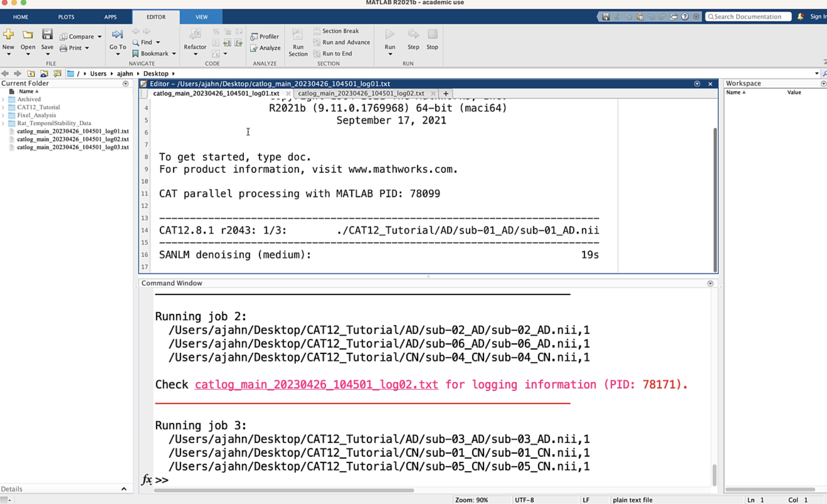Screen dimensions: 827x504
Task: Click the Refactor icon
Action: point(195,34)
